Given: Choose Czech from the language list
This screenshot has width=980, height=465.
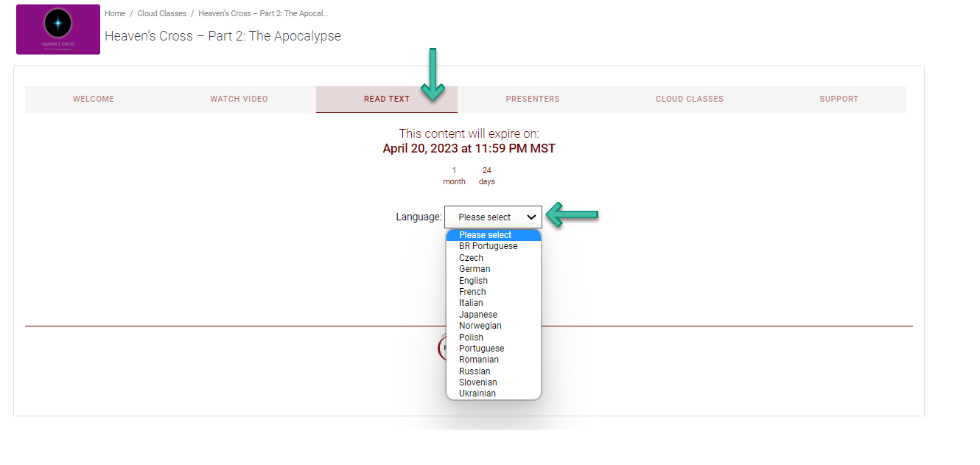Looking at the screenshot, I should click(x=494, y=258).
